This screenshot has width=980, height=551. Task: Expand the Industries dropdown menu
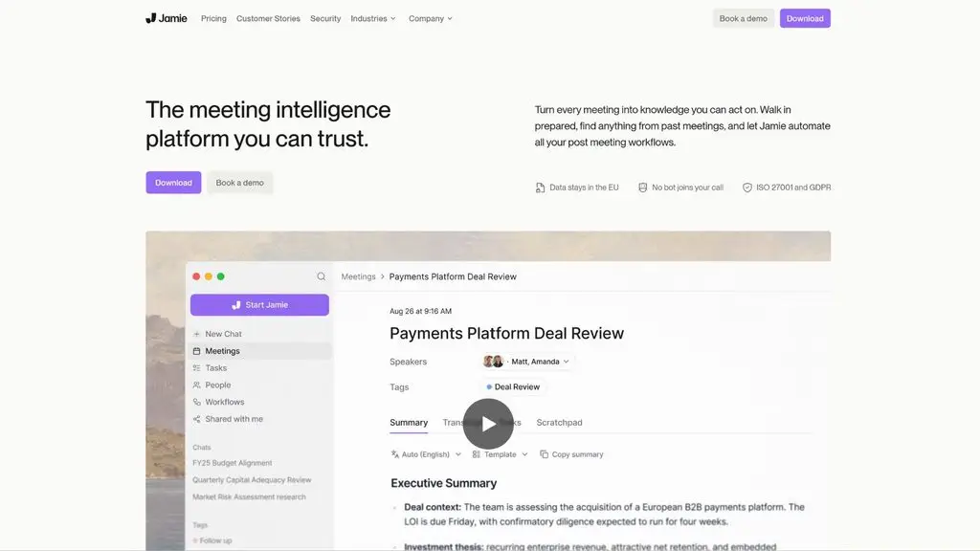click(x=373, y=19)
